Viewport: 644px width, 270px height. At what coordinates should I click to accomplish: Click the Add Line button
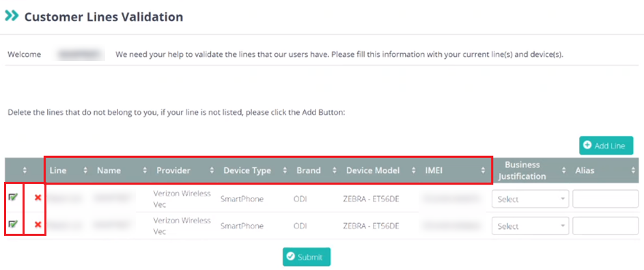coord(606,146)
